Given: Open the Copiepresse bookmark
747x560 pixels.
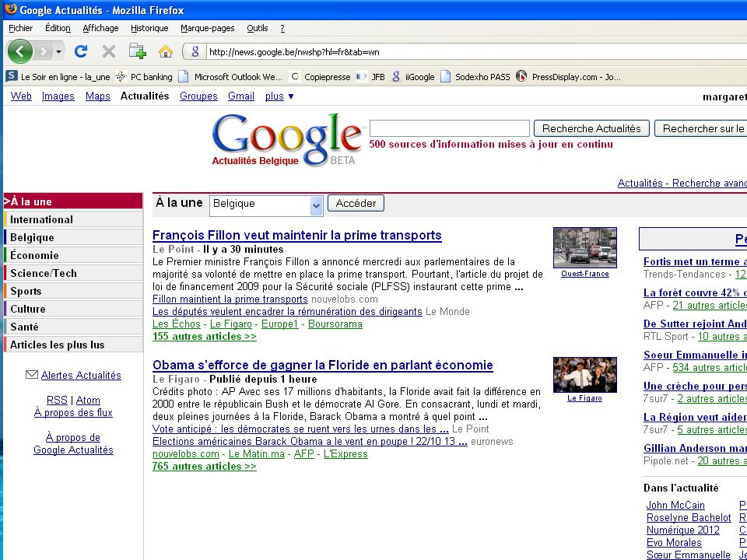Looking at the screenshot, I should (321, 77).
